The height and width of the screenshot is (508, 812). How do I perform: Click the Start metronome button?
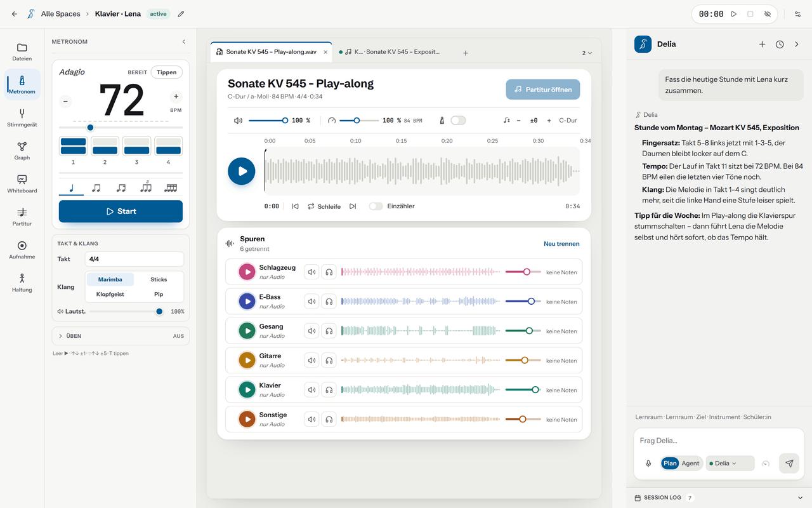pyautogui.click(x=121, y=211)
